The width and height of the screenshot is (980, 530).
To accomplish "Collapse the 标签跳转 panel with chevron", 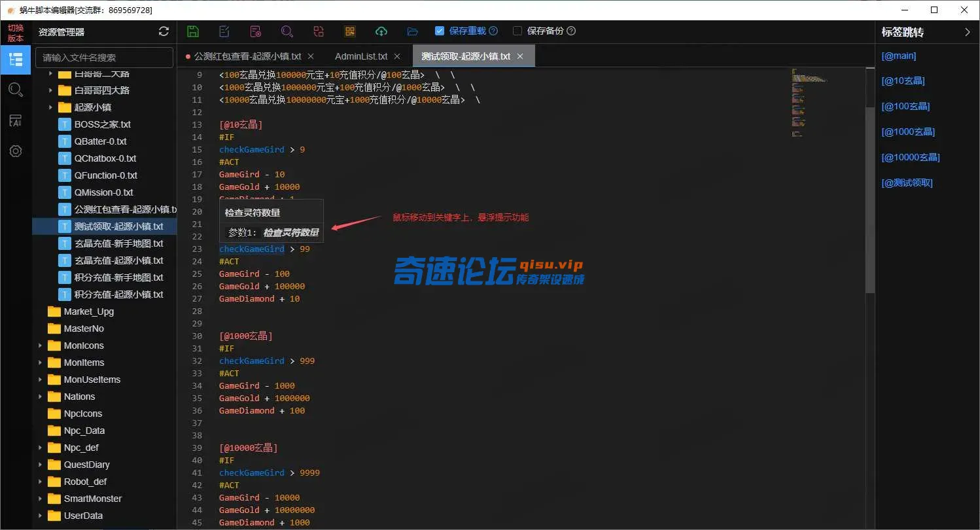I will (x=968, y=32).
